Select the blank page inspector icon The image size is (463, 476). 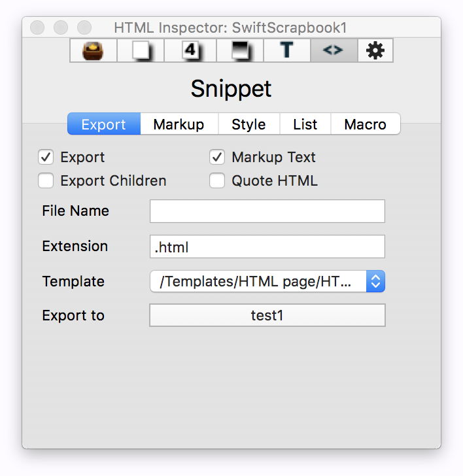(x=141, y=50)
